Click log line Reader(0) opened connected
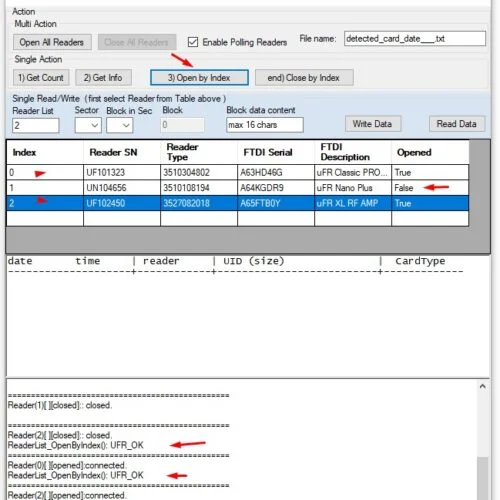Image resolution: width=500 pixels, height=500 pixels. 67,465
